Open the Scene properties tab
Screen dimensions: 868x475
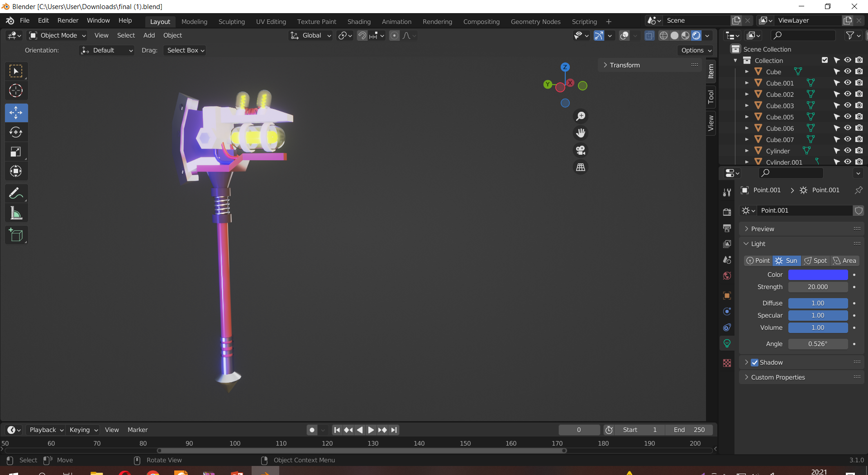[727, 260]
